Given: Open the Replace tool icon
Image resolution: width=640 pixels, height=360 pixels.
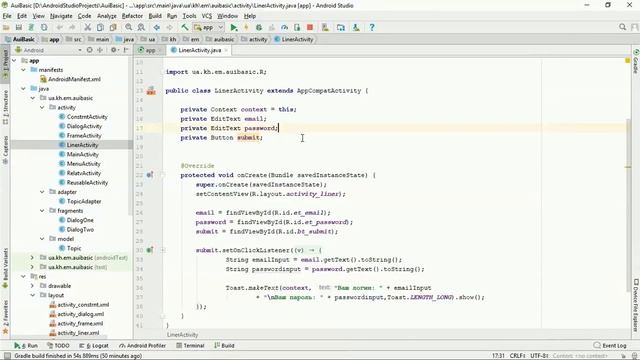Looking at the screenshot, I should click(x=141, y=27).
